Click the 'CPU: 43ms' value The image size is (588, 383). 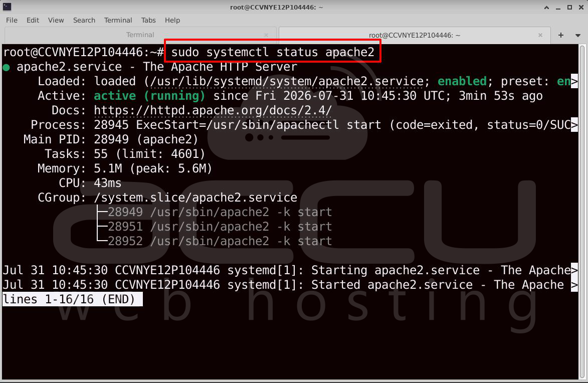pyautogui.click(x=108, y=183)
